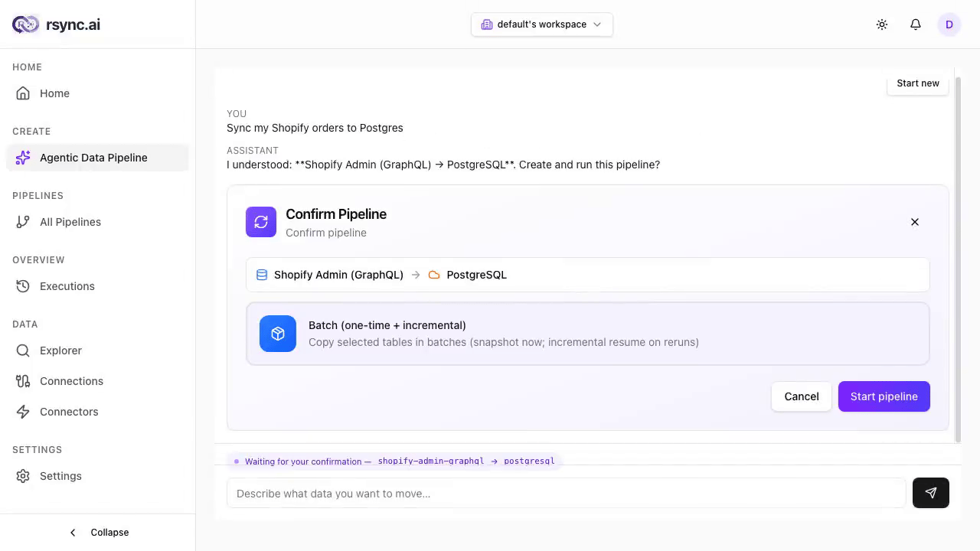Close the Confirm Pipeline card
980x551 pixels.
(x=915, y=222)
